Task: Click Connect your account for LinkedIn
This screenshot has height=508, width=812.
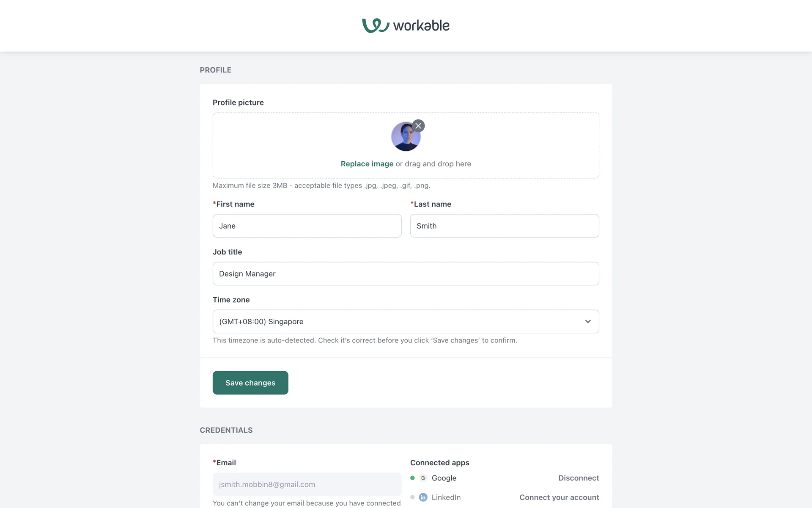Action: 559,497
